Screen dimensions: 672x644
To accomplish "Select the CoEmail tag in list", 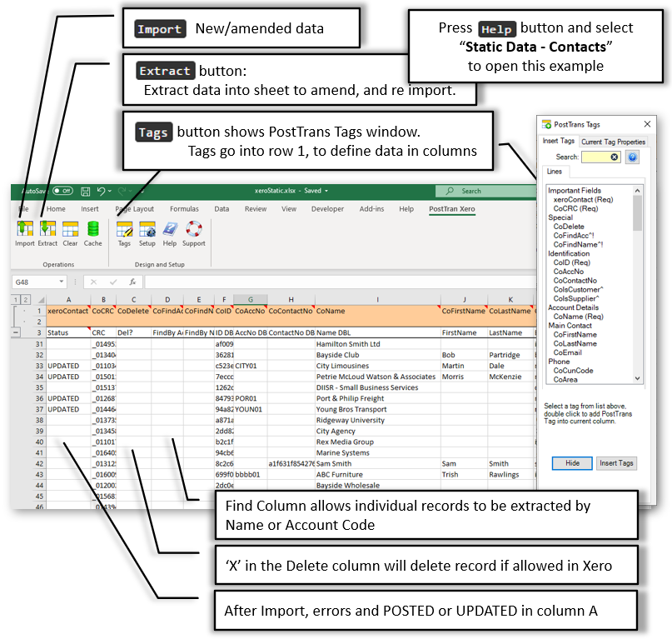I will pos(567,352).
